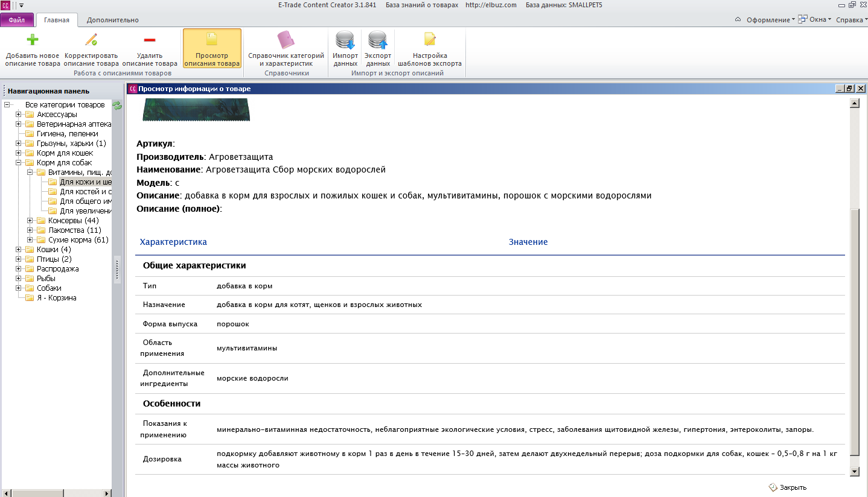Viewport: 868px width, 497px height.
Task: Click the Импорт данных database icon
Action: (345, 40)
